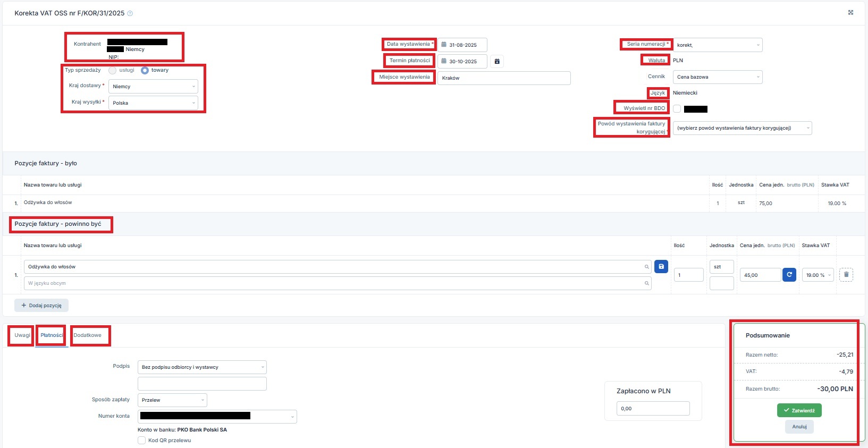Click the search icon in the product name field
The image size is (868, 448).
(x=647, y=267)
